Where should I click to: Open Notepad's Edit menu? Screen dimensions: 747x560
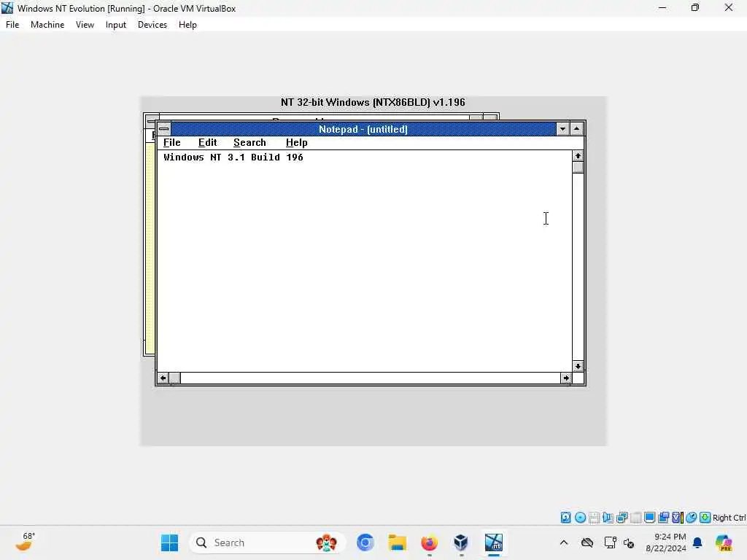(x=207, y=143)
